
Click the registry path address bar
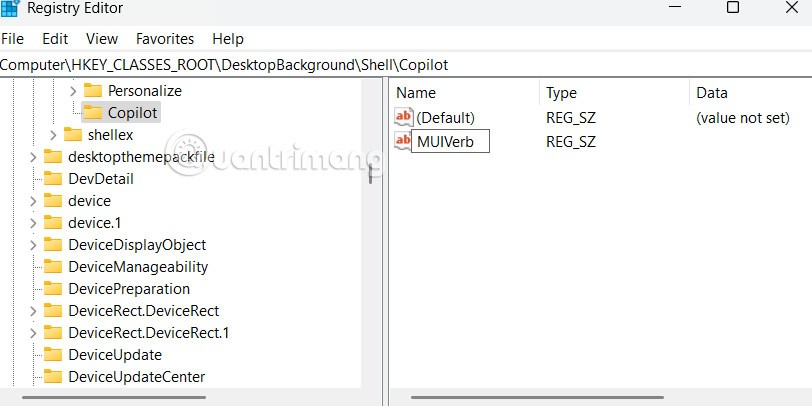click(406, 65)
